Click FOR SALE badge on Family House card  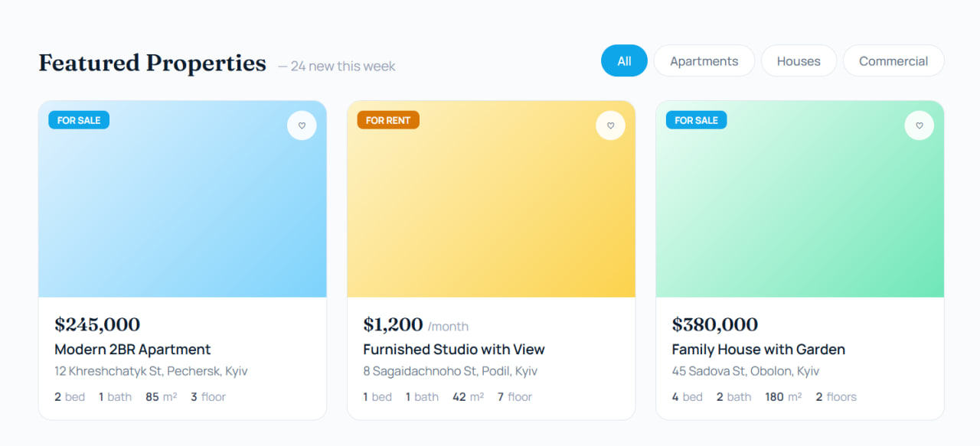coord(696,120)
